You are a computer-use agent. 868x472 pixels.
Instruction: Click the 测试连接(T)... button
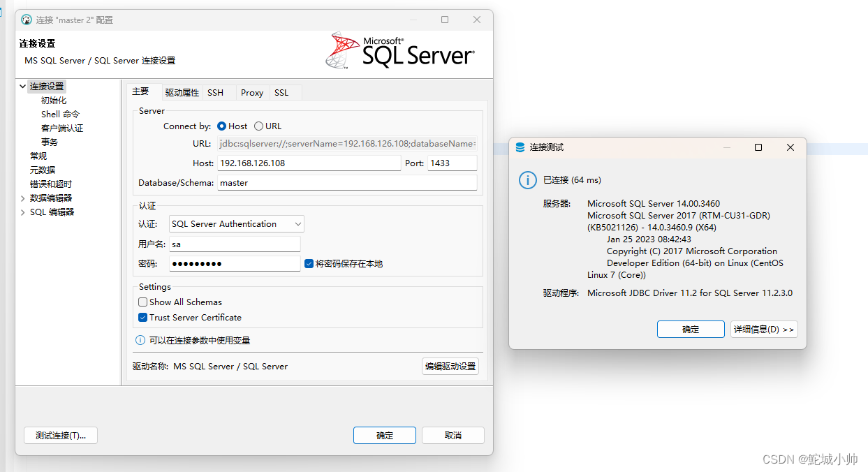coord(61,435)
